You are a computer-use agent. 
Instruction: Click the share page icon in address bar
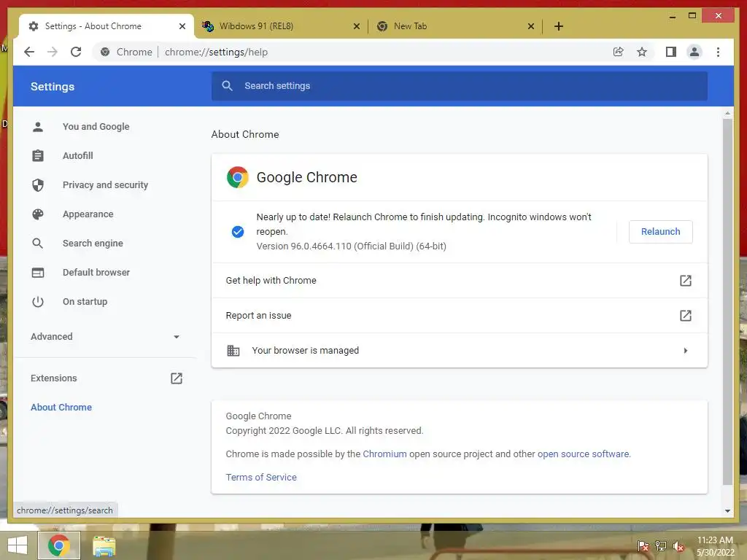click(x=619, y=52)
